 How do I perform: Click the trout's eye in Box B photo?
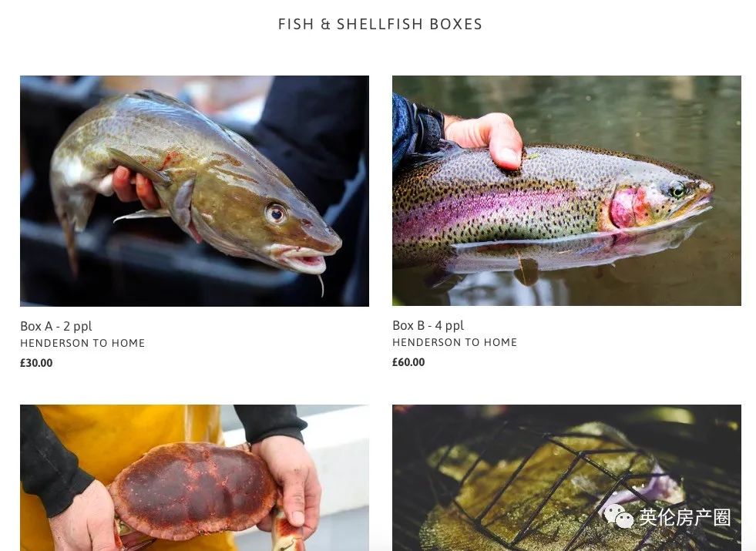pos(677,189)
